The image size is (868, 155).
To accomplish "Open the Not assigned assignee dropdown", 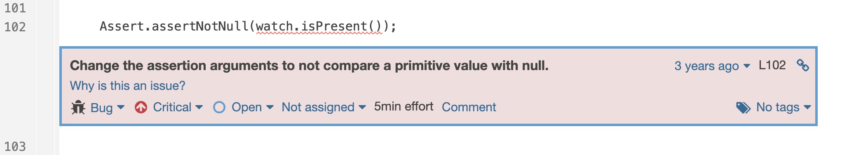I will 324,107.
